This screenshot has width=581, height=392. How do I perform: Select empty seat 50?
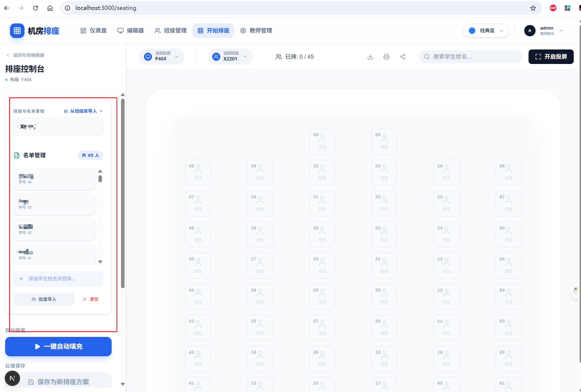384,141
